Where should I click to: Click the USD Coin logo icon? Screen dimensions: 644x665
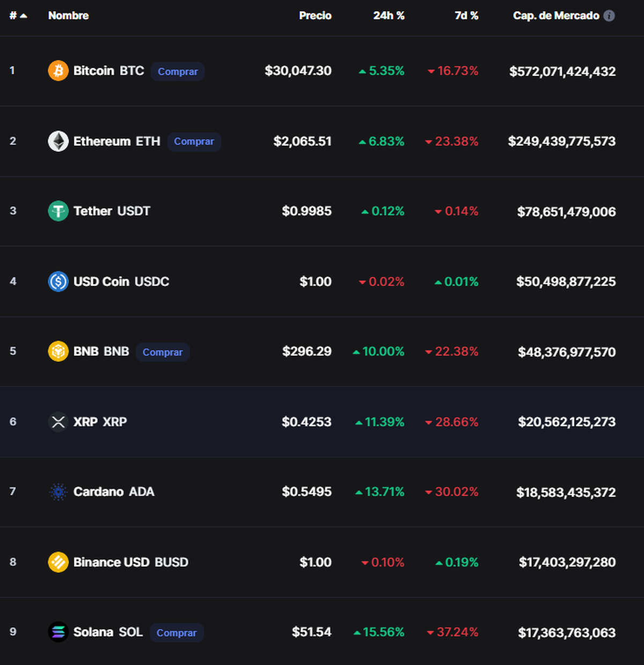58,281
